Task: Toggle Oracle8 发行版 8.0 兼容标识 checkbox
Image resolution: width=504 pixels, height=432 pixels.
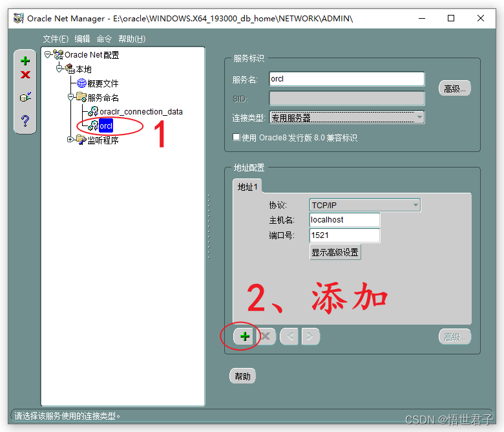Action: click(236, 137)
